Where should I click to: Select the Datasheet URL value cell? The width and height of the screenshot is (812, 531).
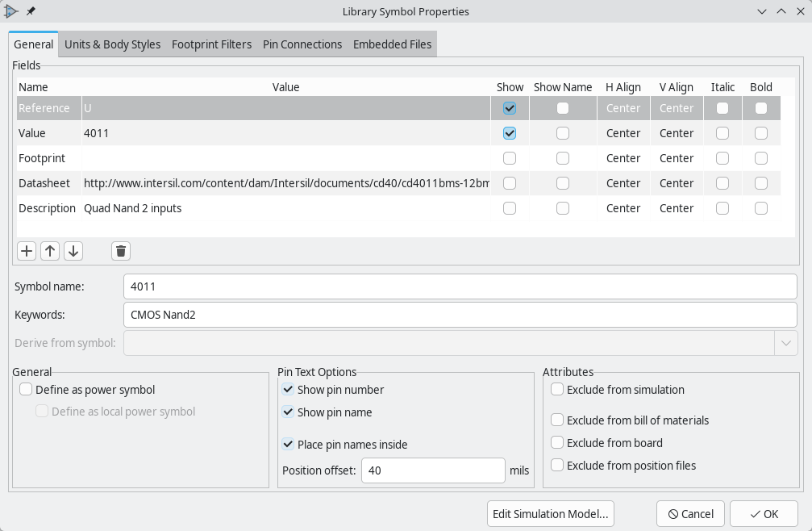(286, 183)
